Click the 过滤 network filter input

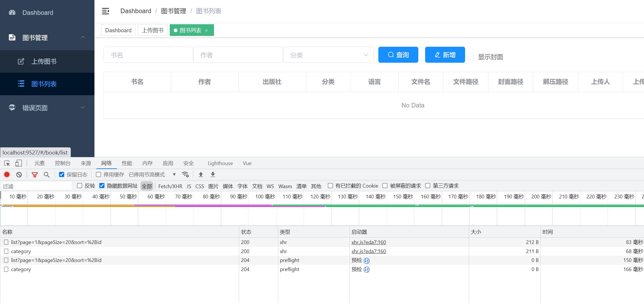(x=37, y=186)
